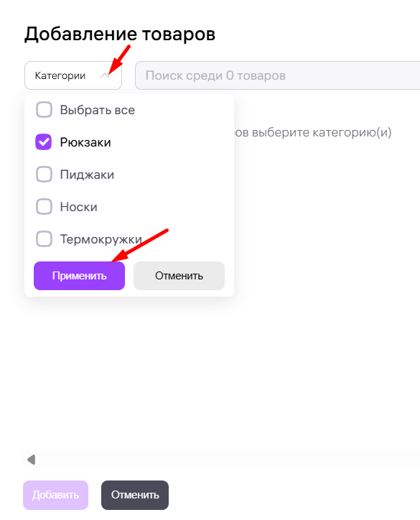Image resolution: width=420 pixels, height=520 pixels.
Task: Tick the Термокружки checkbox box
Action: point(44,238)
